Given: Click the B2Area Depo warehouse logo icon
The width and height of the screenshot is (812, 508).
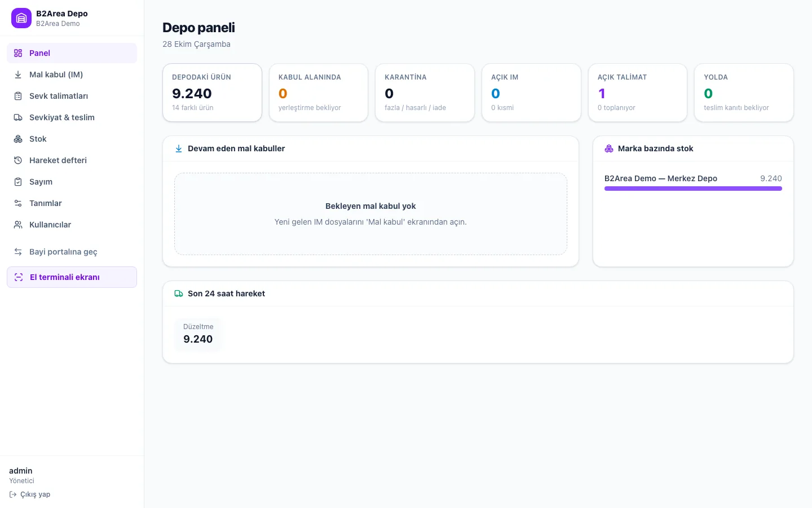Looking at the screenshot, I should click(x=21, y=18).
